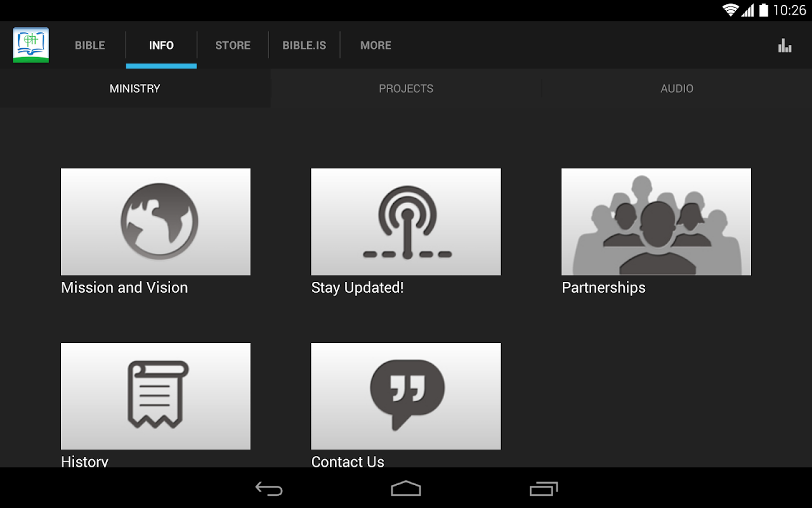
Task: Tap the Android home navigation button
Action: 406,488
